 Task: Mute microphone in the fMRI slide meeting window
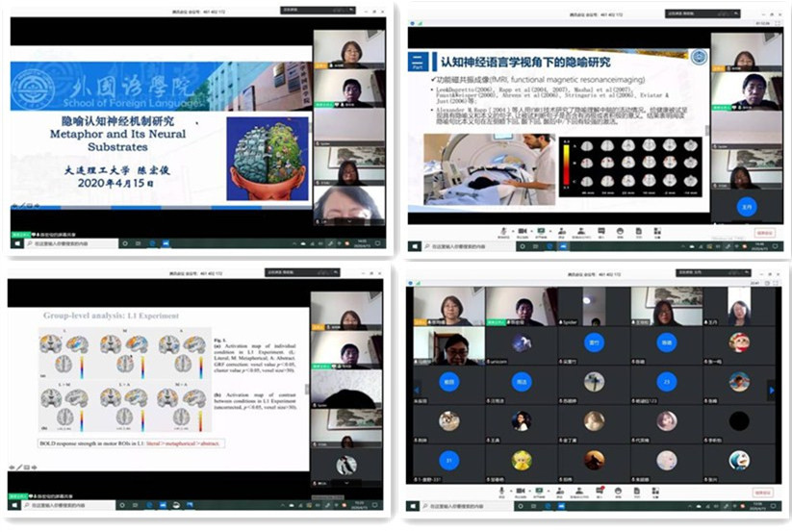[x=502, y=231]
